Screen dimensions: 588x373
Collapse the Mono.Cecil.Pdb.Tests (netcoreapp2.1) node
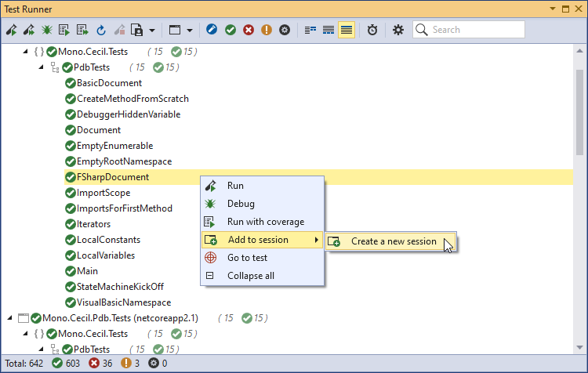10,318
